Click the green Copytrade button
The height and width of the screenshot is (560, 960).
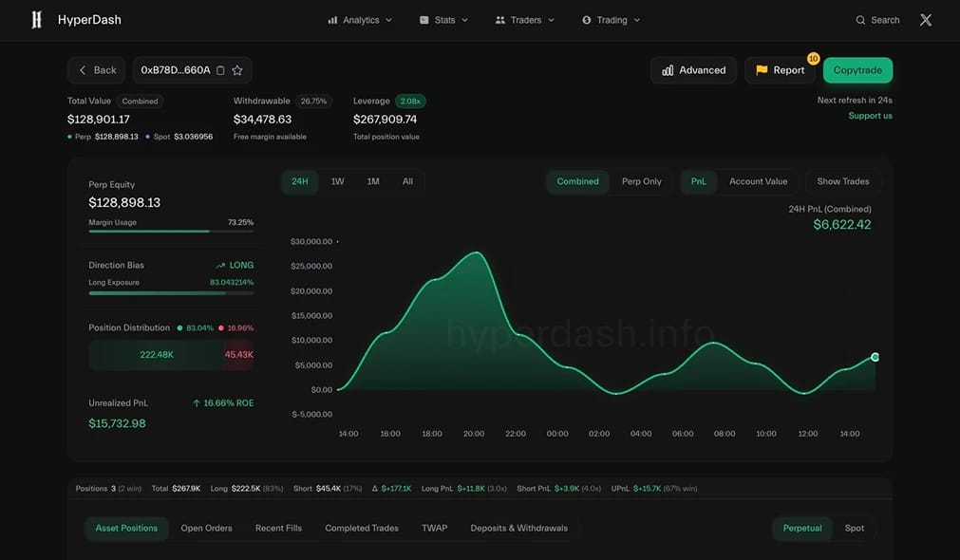tap(857, 70)
